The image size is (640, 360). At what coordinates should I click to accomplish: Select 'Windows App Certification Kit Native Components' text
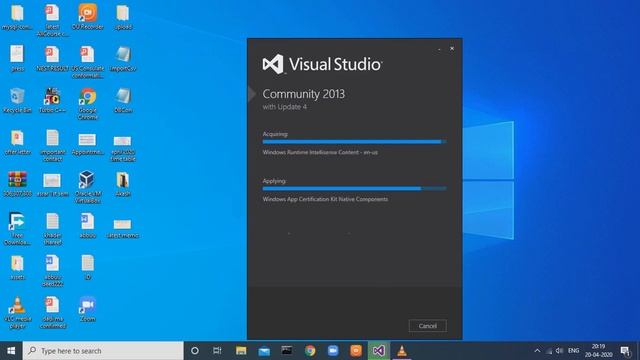tap(325, 199)
